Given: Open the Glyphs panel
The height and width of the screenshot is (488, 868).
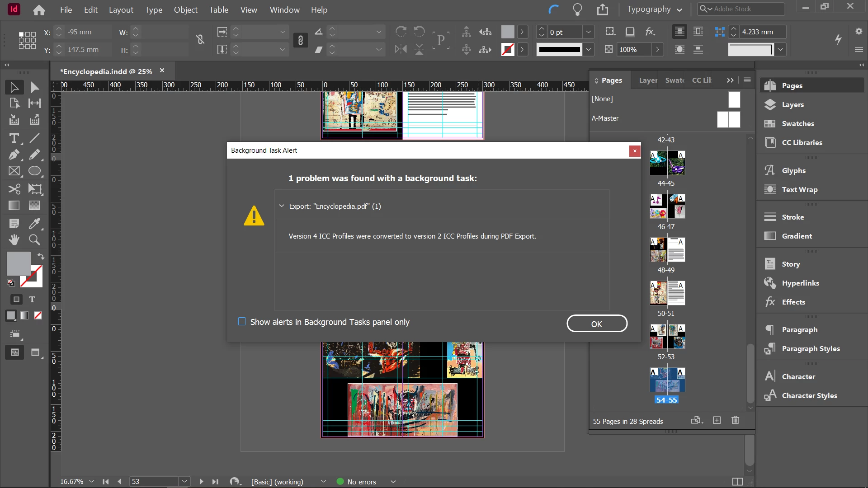Looking at the screenshot, I should click(793, 170).
